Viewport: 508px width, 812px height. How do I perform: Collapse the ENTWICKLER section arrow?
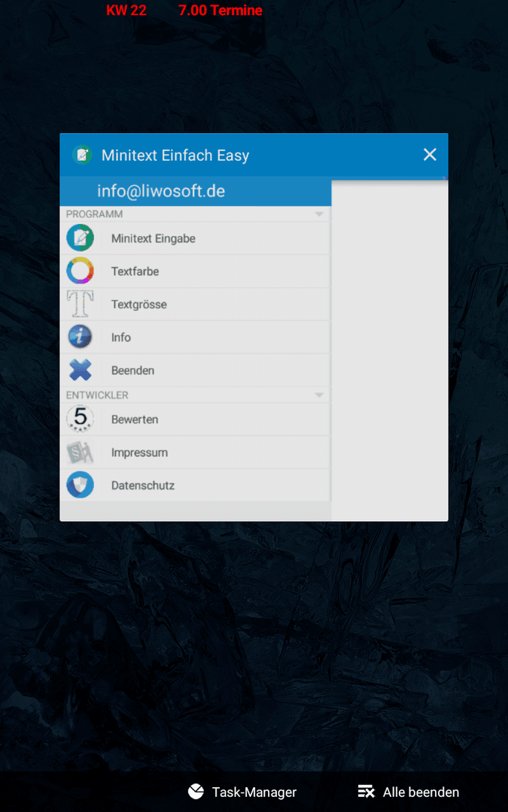tap(319, 395)
